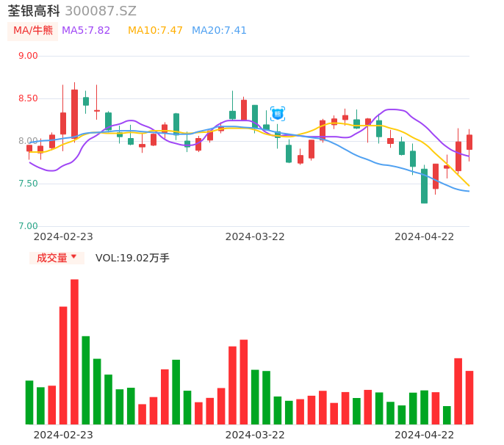Click the 300087.SZ ticker code
Screen dimensions: 504x445
pyautogui.click(x=101, y=11)
